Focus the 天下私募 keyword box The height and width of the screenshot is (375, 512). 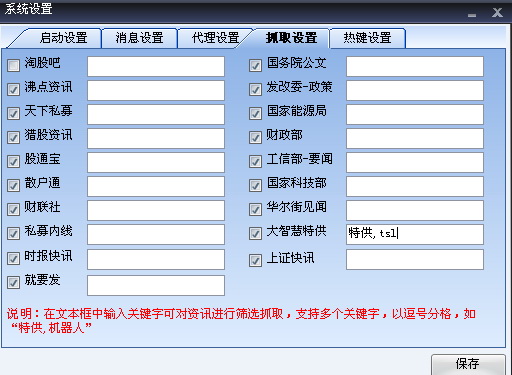(156, 114)
